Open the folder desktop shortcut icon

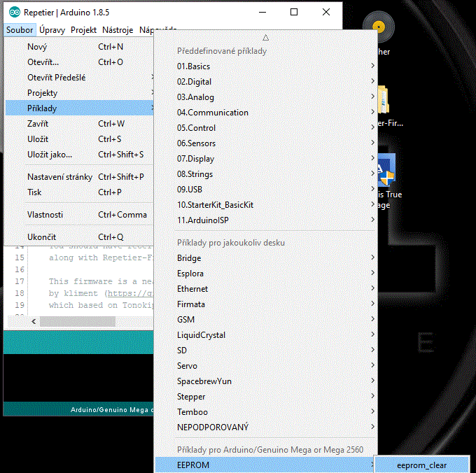[382, 100]
